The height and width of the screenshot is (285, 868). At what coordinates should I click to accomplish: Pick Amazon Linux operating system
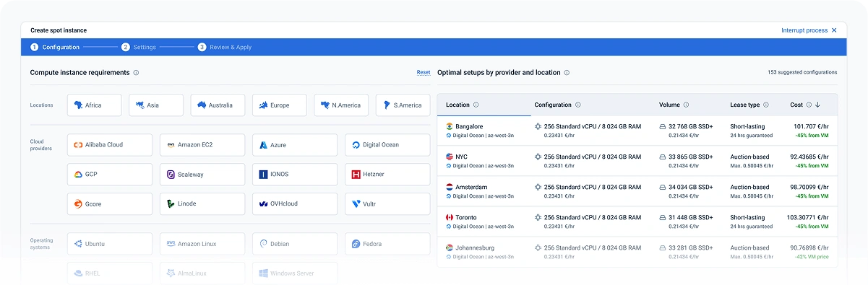pyautogui.click(x=202, y=244)
